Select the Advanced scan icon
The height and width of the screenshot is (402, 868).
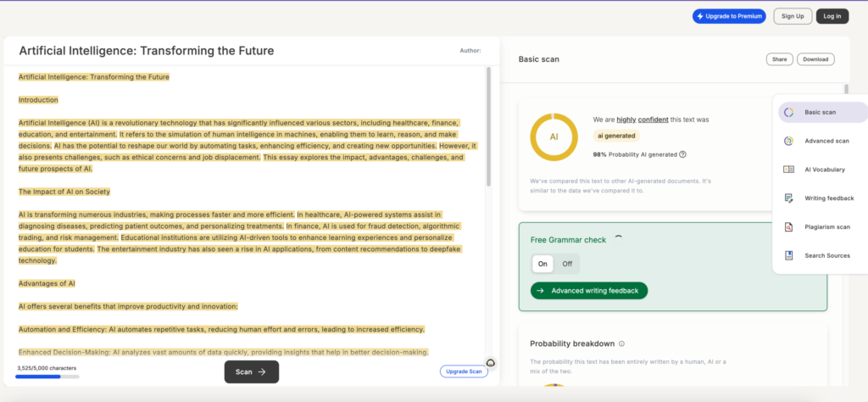click(x=788, y=141)
